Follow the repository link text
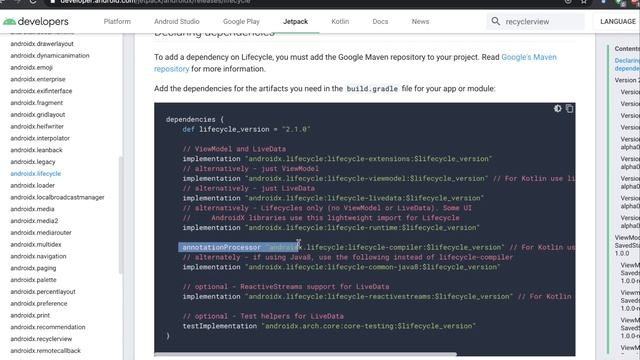This screenshot has width=640, height=360. click(x=171, y=69)
